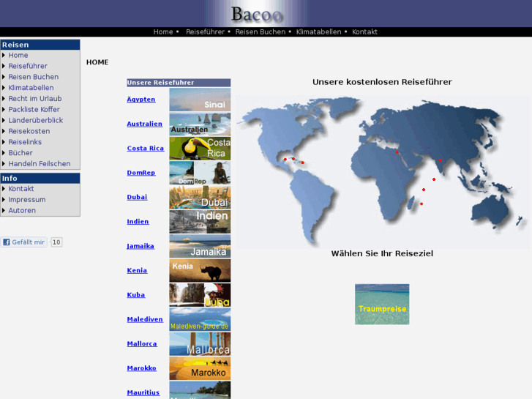
Task: Click the DomRep banner image
Action: [x=200, y=173]
